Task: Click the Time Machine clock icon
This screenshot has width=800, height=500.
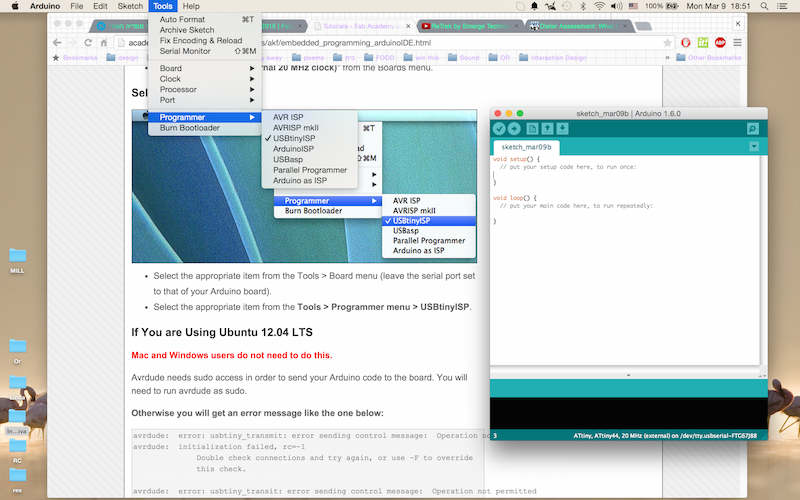Action: point(567,6)
